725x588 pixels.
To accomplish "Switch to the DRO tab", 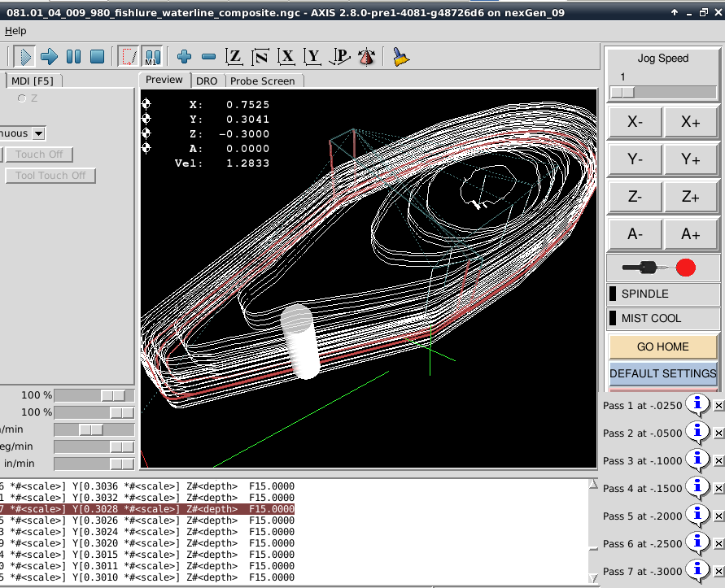I will (207, 81).
